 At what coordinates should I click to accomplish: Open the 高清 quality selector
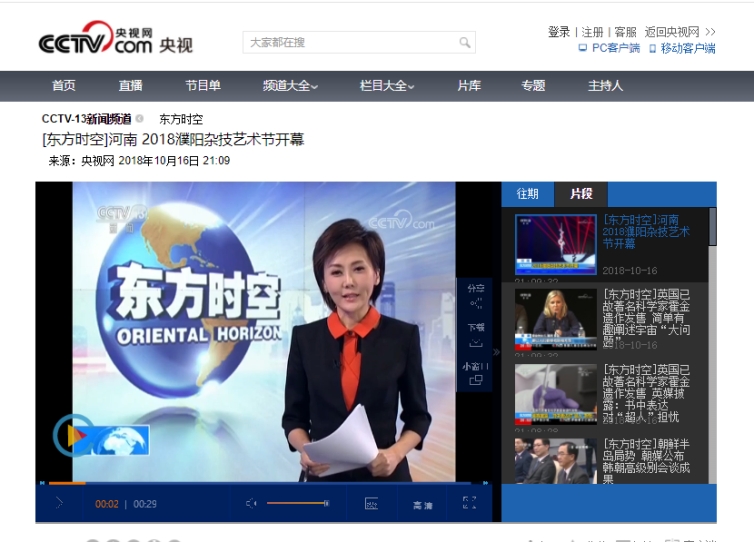[423, 505]
